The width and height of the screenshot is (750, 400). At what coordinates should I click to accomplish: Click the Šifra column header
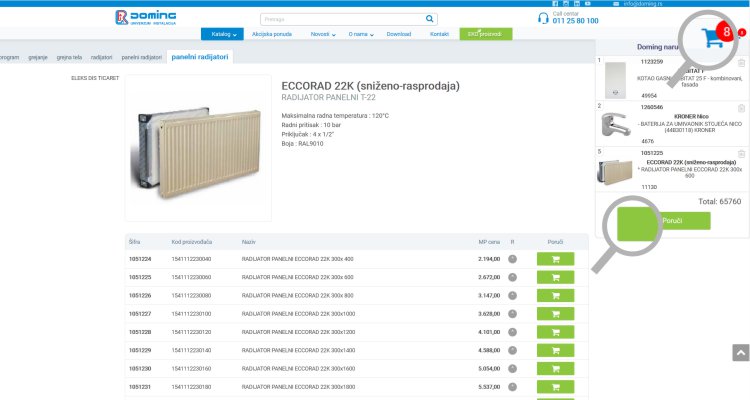click(x=134, y=242)
